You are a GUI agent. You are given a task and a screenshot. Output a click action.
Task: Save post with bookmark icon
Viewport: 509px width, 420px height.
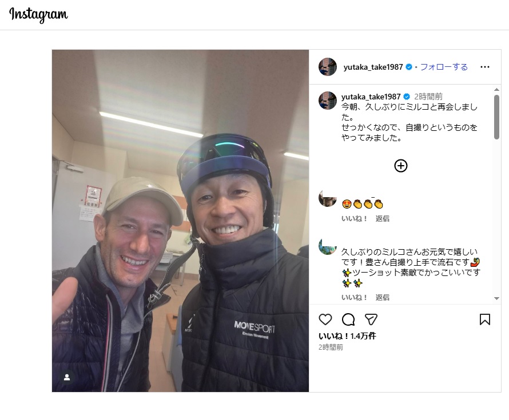point(484,319)
